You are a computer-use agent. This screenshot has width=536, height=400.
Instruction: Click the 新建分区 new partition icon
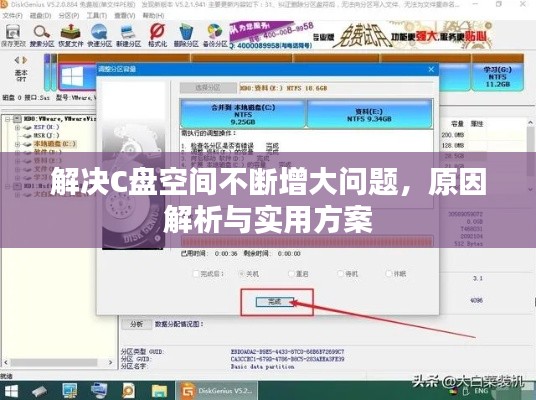coord(129,35)
